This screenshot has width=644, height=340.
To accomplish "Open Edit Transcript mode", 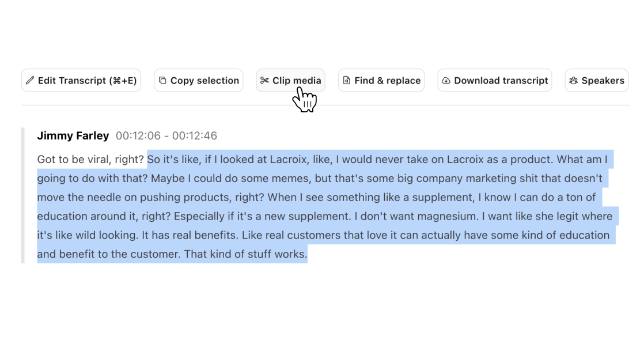I will coord(87,81).
